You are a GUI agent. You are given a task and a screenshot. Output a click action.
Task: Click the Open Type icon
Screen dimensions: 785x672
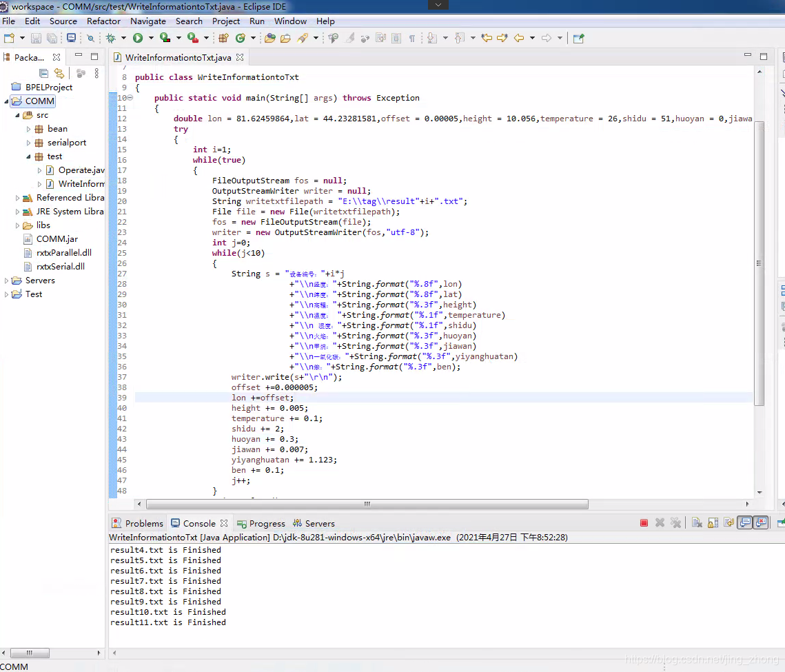coord(270,38)
